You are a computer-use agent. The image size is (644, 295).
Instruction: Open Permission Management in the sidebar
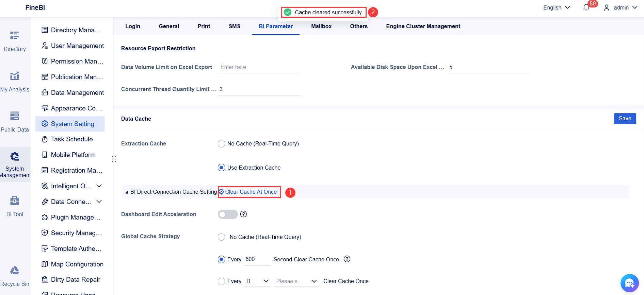pos(70,61)
